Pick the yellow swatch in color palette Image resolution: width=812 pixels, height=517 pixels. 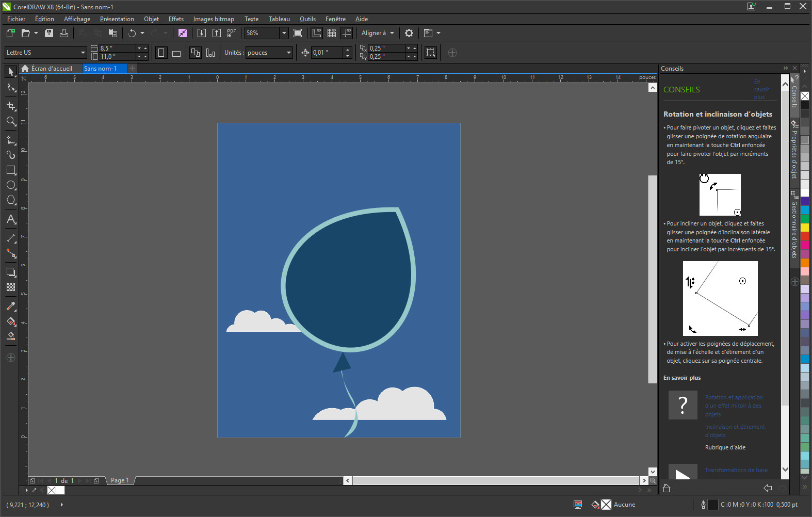tap(804, 228)
